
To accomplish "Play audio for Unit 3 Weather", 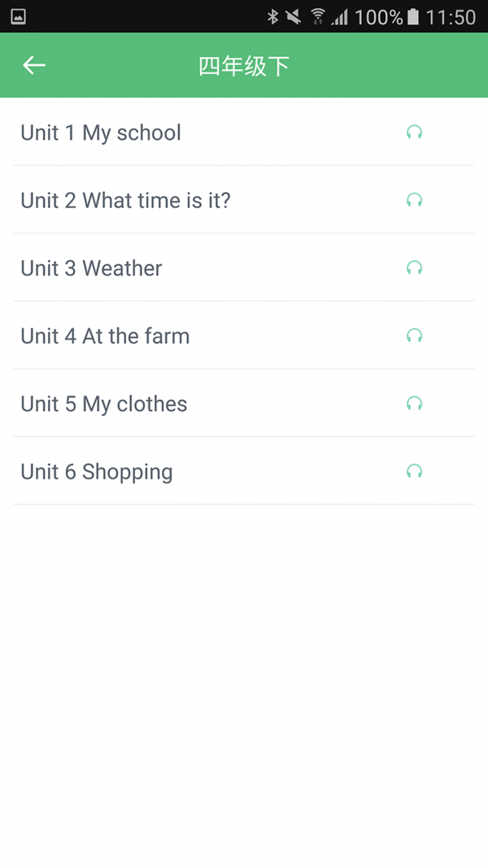I will point(415,268).
